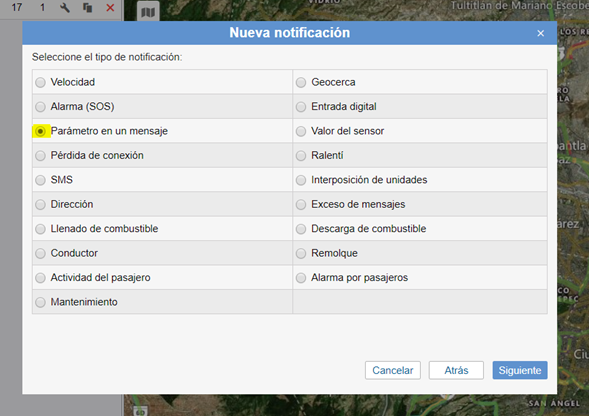Select the Velocidad radio option
Screen dimensions: 589x416
coord(41,82)
